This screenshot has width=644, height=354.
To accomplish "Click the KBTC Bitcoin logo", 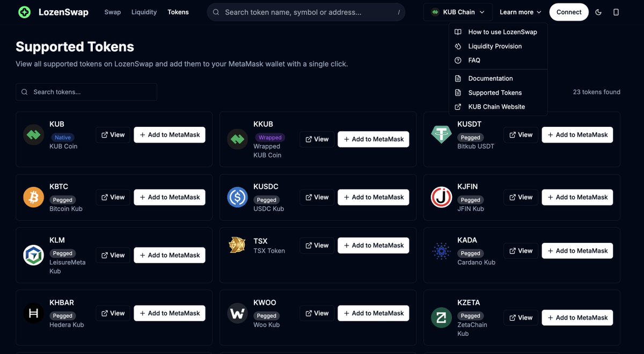I will [x=34, y=197].
